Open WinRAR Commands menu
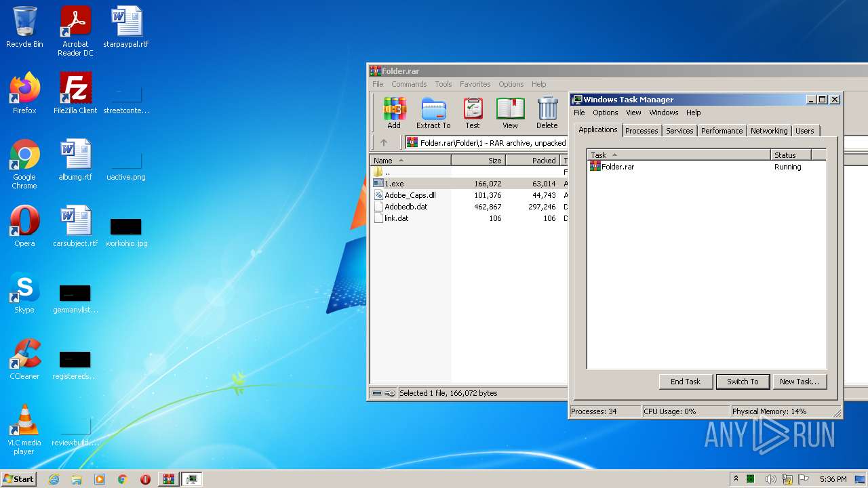 [409, 84]
